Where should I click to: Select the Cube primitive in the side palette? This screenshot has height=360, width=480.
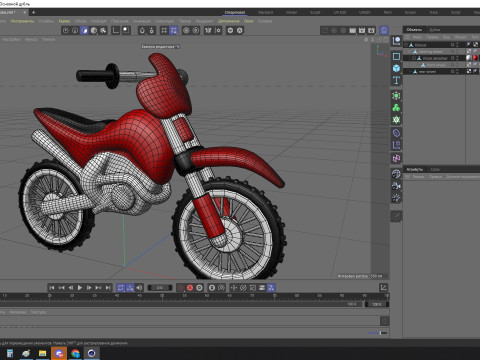396,68
